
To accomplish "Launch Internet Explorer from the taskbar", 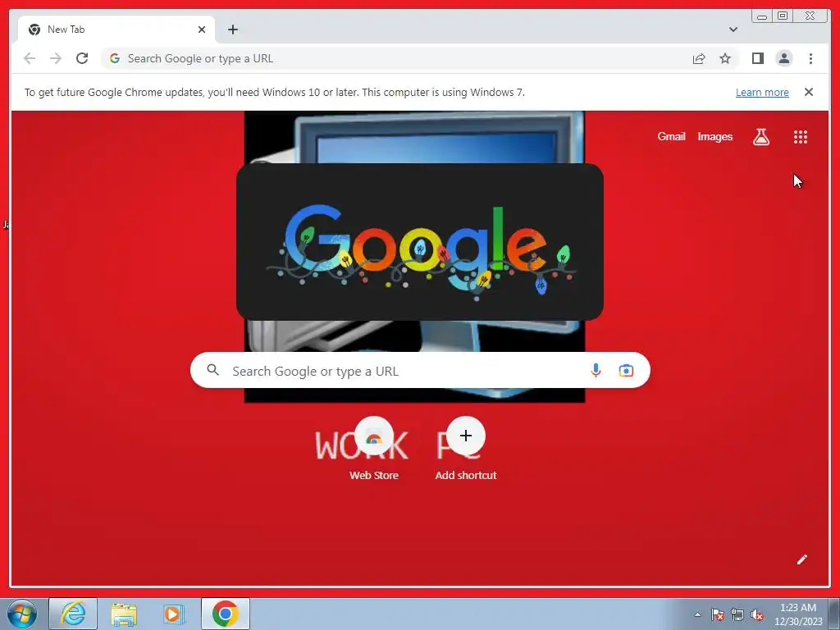I will pos(73,614).
